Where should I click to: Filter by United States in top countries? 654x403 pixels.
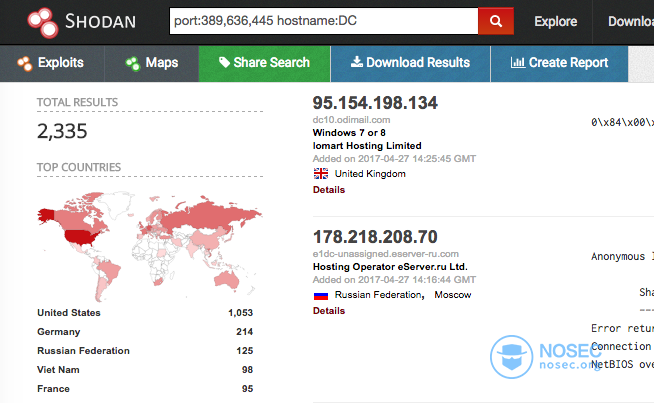point(69,313)
